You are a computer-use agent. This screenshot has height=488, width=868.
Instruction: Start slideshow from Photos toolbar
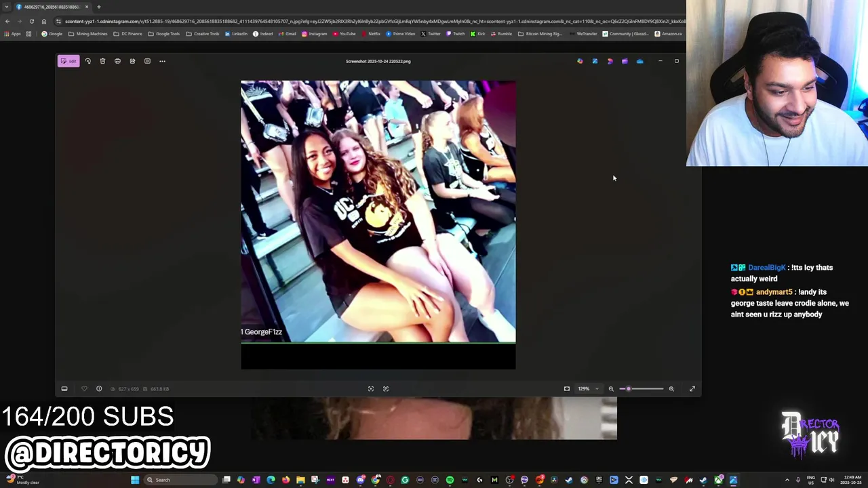tap(147, 61)
